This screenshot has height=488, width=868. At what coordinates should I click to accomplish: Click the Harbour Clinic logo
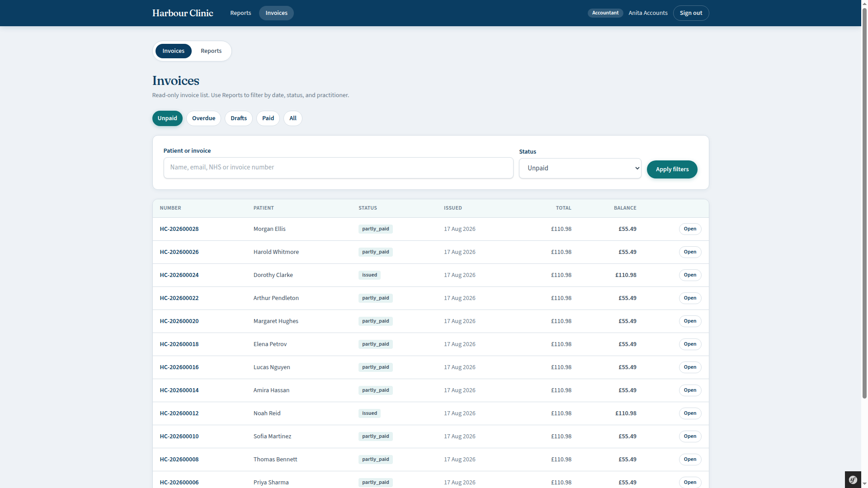click(183, 13)
